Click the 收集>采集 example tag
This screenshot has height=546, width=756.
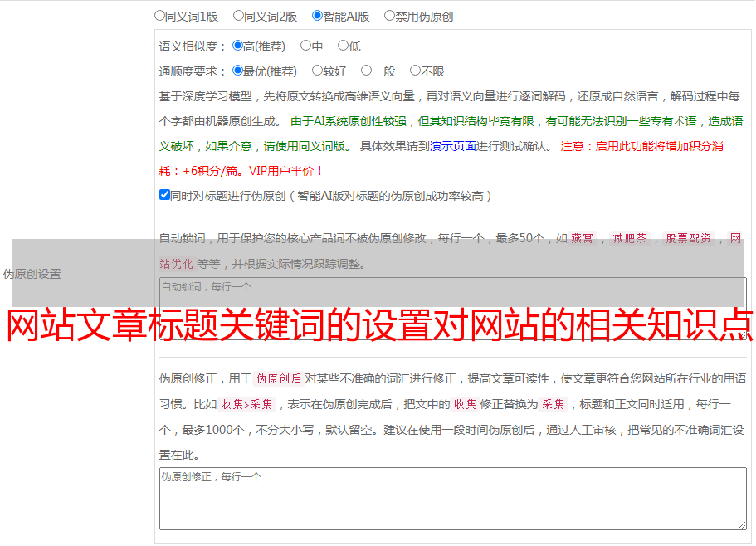tap(246, 404)
